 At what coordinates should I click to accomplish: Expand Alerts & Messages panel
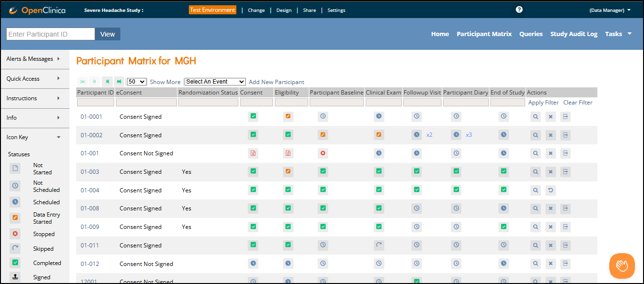(34, 59)
